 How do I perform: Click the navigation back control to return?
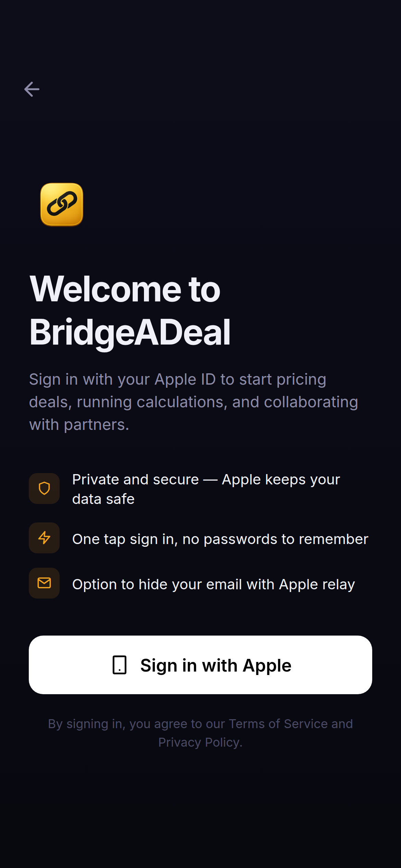tap(32, 89)
